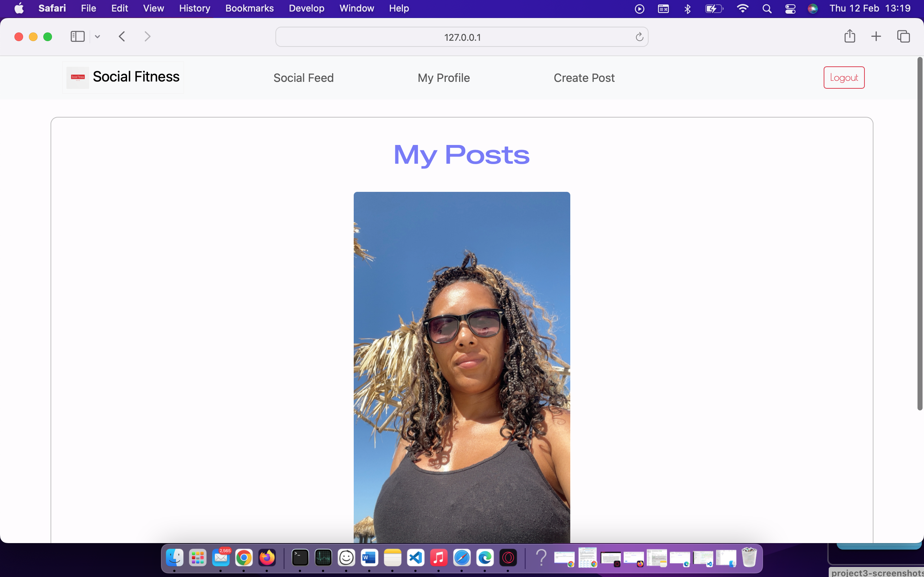Launch Microsoft Edge from the dock
Image resolution: width=924 pixels, height=577 pixels.
[x=484, y=558]
